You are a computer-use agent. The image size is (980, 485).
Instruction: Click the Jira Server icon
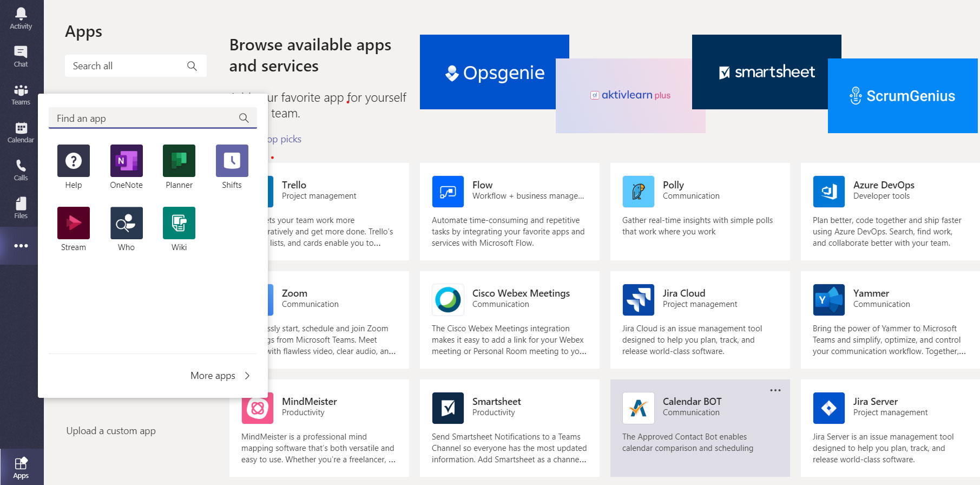click(x=829, y=408)
